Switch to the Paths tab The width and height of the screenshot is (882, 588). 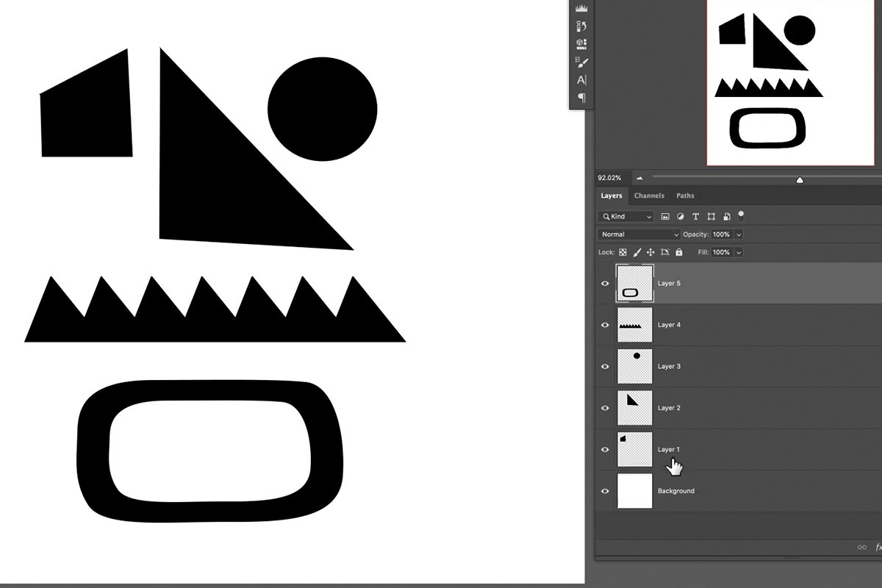(x=685, y=196)
